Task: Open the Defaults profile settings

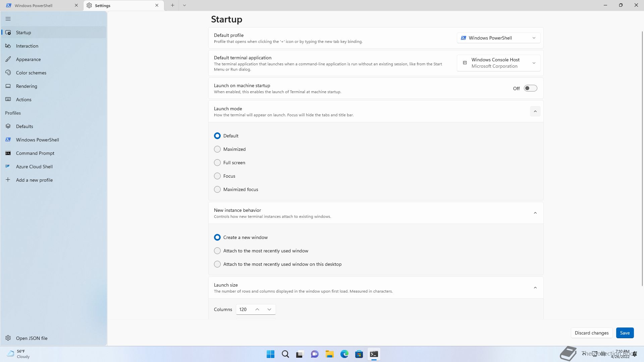Action: 54,126
